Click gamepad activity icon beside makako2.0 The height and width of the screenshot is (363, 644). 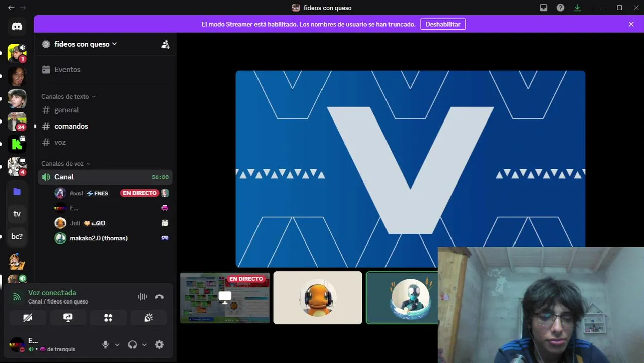(x=165, y=238)
